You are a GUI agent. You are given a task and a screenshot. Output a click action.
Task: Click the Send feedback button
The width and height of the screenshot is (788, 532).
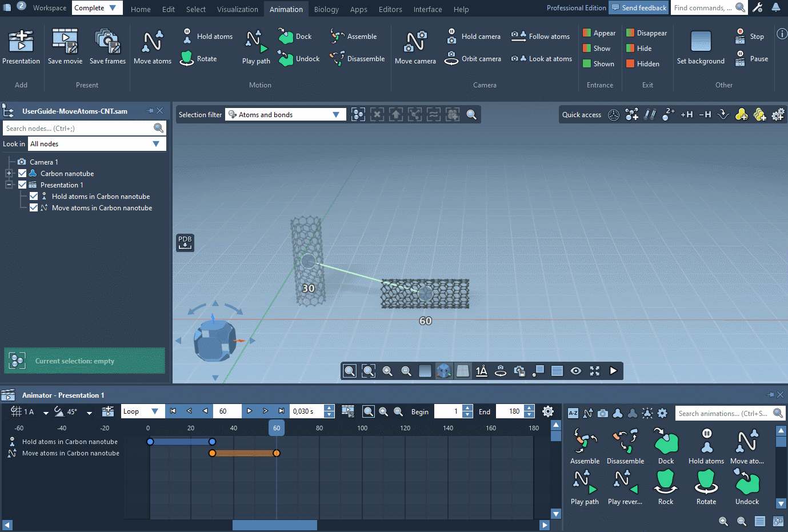tap(638, 7)
